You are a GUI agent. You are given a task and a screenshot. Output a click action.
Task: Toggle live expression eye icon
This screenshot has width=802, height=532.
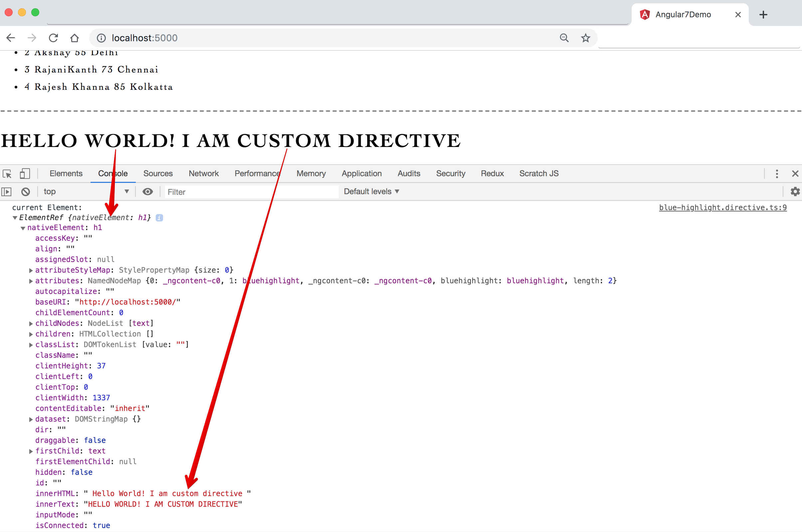pos(147,192)
